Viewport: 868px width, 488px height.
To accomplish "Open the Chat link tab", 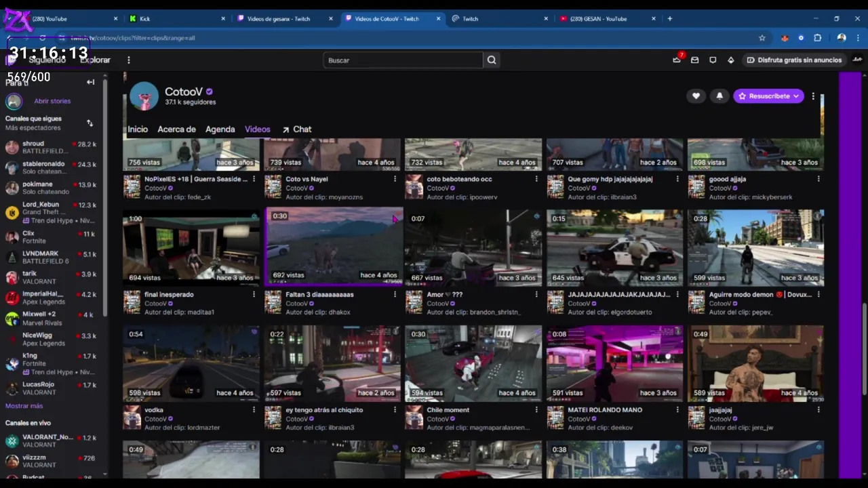I will [297, 129].
